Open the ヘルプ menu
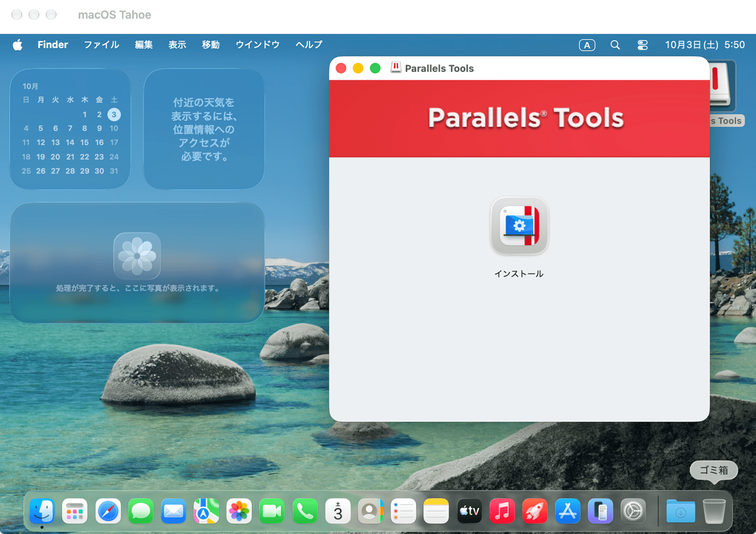756x534 pixels. (x=309, y=45)
